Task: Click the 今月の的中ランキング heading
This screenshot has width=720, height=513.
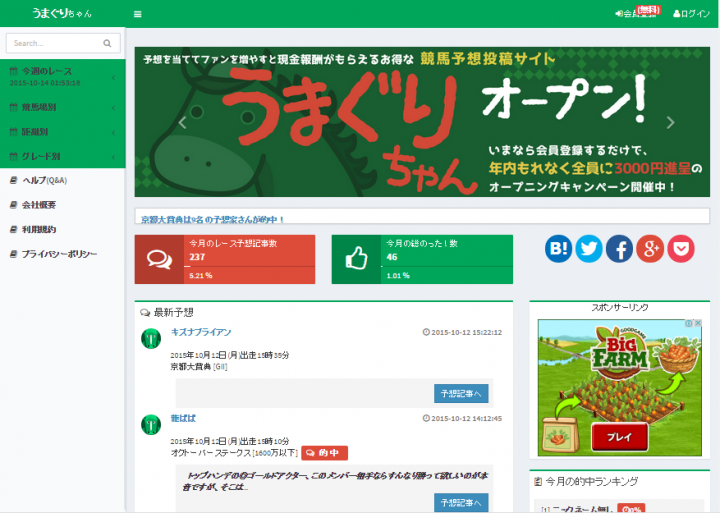Action: point(586,481)
